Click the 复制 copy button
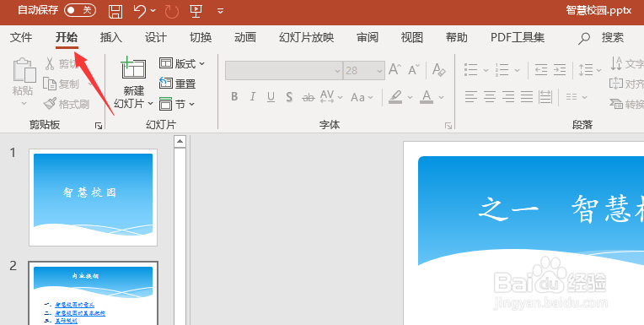 tap(62, 84)
